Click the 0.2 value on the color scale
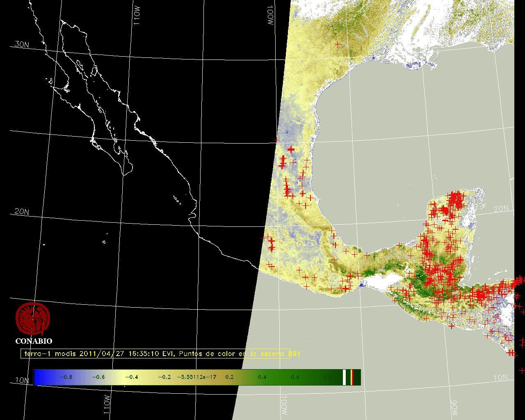 pyautogui.click(x=229, y=377)
